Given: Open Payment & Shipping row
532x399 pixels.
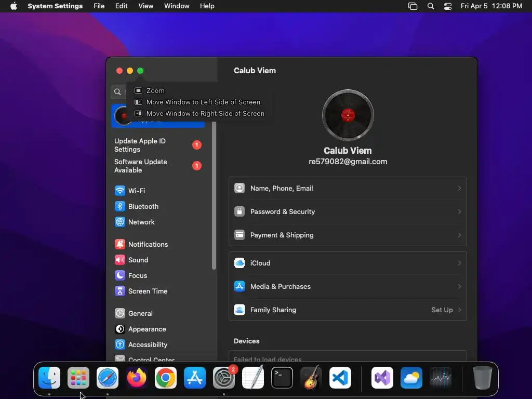Looking at the screenshot, I should tap(348, 235).
